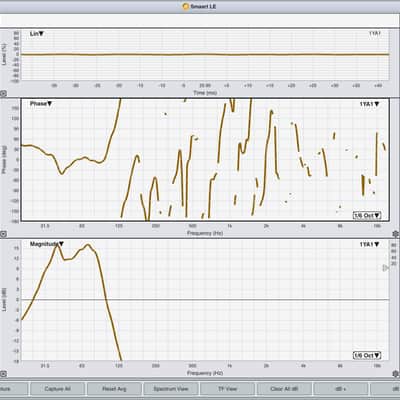400x400 pixels.
Task: Click the Capture All button
Action: (x=57, y=389)
